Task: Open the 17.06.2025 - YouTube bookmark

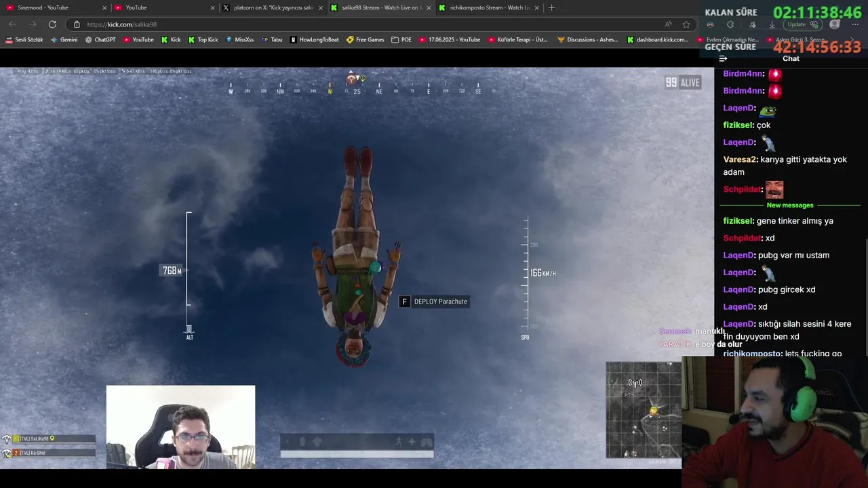Action: (450, 40)
